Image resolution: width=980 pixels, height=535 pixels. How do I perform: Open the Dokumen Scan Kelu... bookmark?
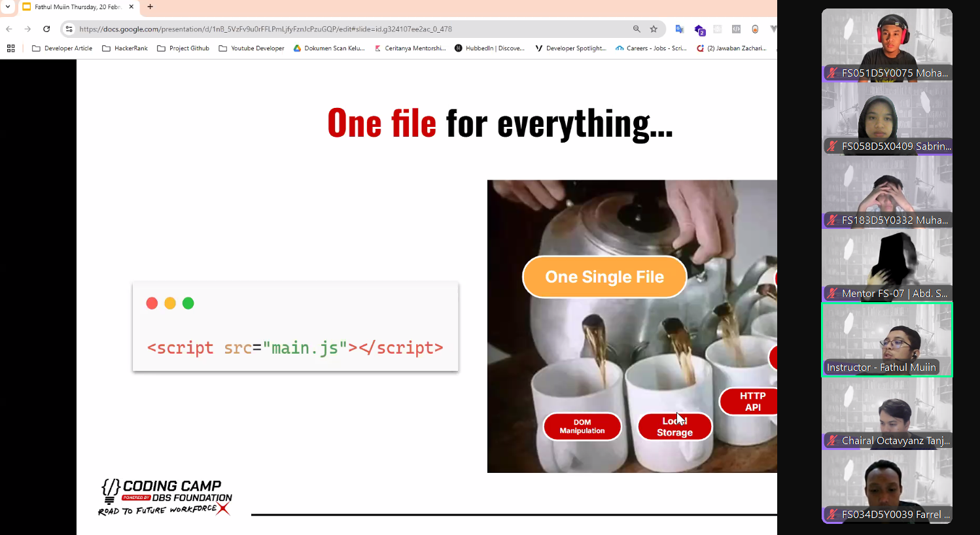pyautogui.click(x=329, y=48)
